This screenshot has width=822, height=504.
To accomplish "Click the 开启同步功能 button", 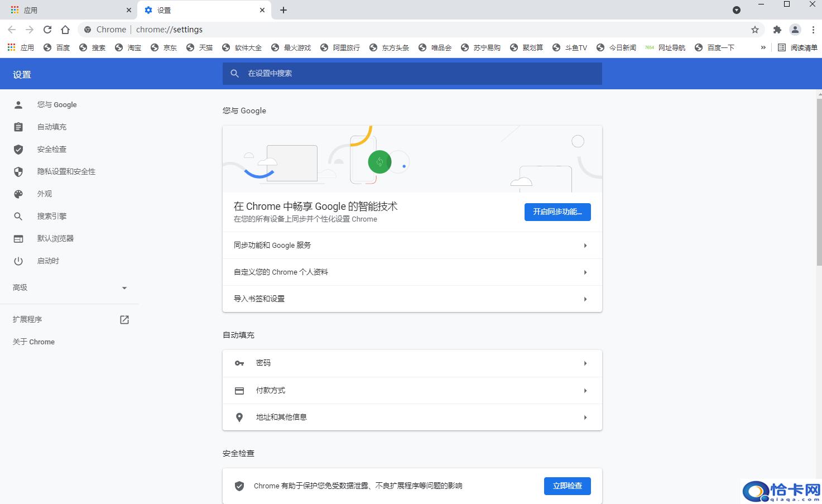I will coord(557,212).
